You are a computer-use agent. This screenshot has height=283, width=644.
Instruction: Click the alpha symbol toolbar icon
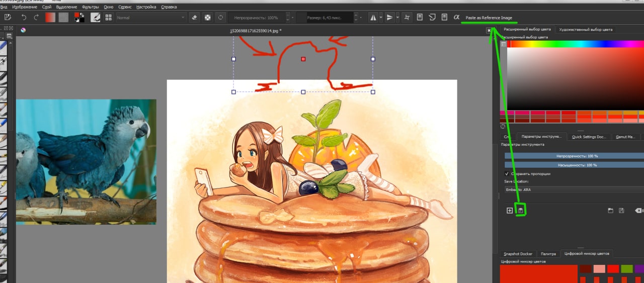[x=457, y=17]
